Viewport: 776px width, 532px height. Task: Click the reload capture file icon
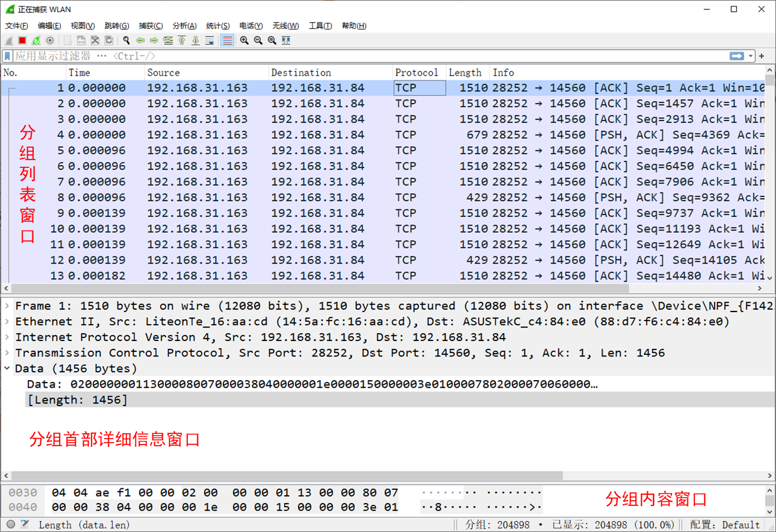[x=109, y=41]
